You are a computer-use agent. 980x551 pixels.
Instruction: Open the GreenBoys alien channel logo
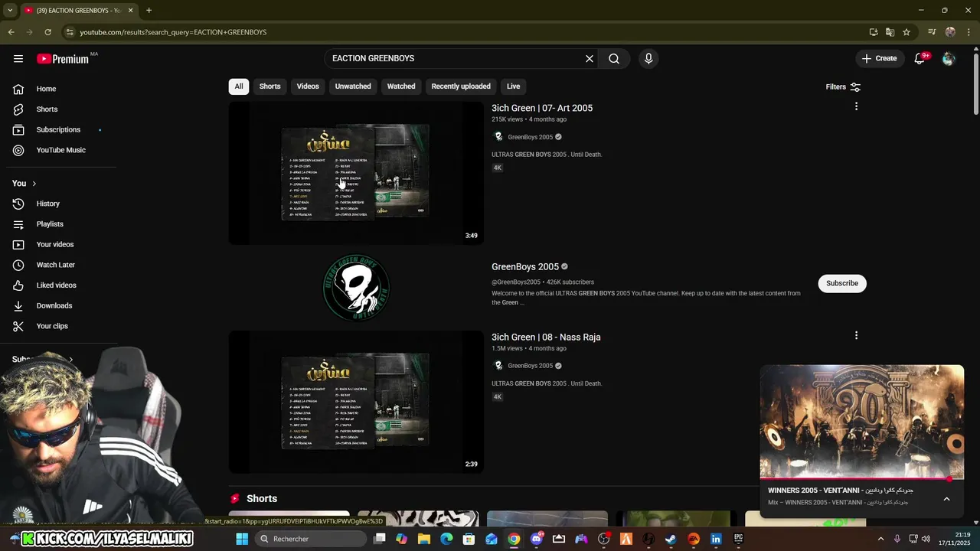point(356,288)
